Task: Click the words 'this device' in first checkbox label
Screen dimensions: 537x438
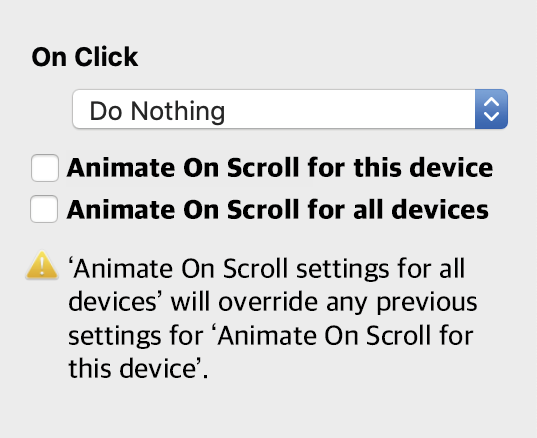Action: click(x=424, y=168)
